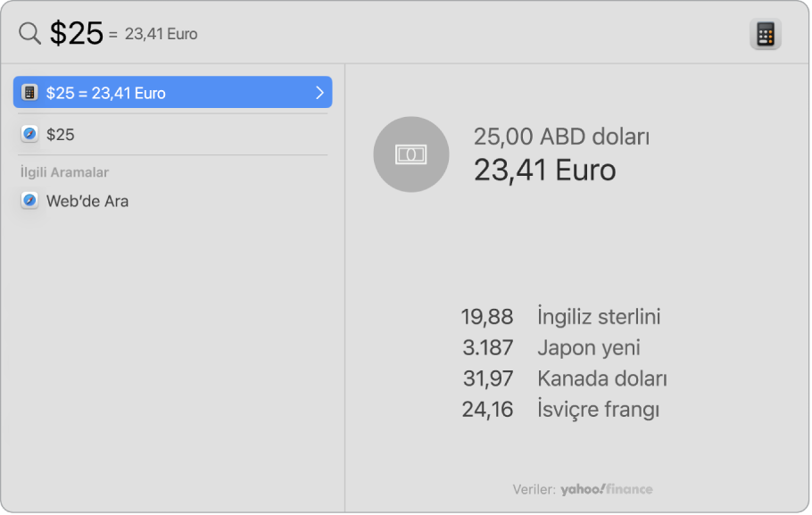Click the Japon yeni conversion value
The width and height of the screenshot is (812, 515).
coord(488,347)
